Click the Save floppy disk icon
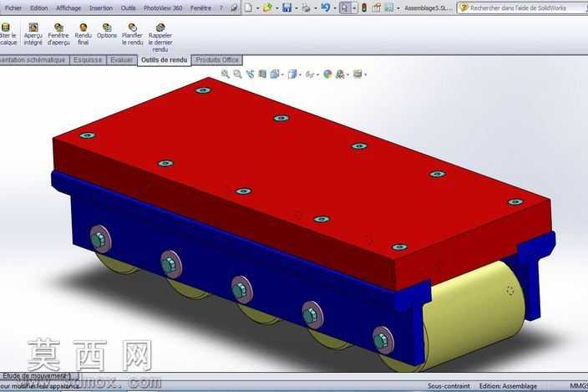Image resolution: width=588 pixels, height=392 pixels. tap(286, 8)
